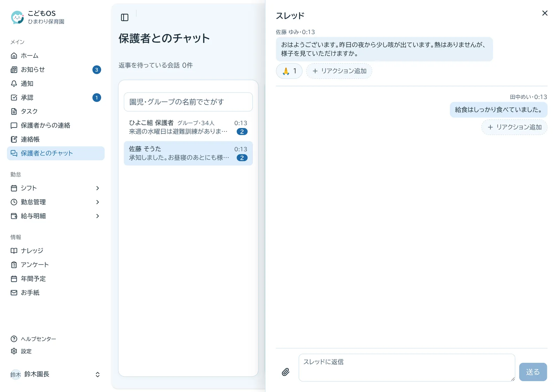This screenshot has width=558, height=392.
Task: Click the お手紙 envelope icon
Action: coord(14,293)
